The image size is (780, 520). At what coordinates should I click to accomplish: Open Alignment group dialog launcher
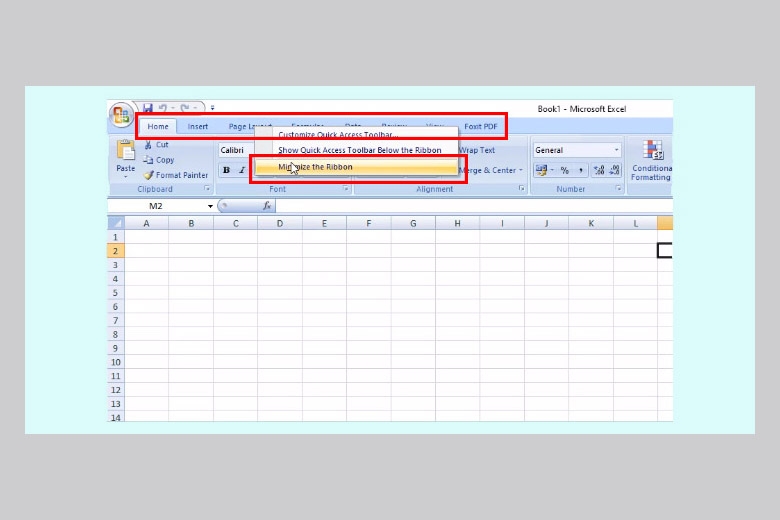(x=521, y=189)
